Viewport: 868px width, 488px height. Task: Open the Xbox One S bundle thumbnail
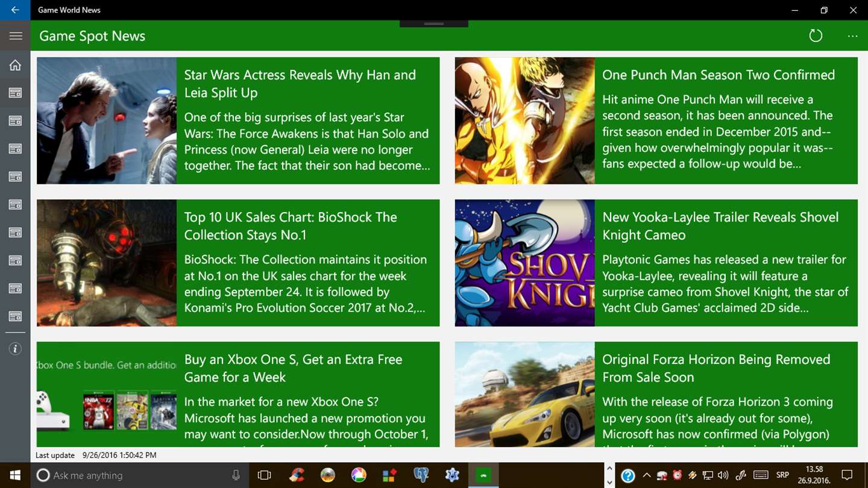click(107, 394)
